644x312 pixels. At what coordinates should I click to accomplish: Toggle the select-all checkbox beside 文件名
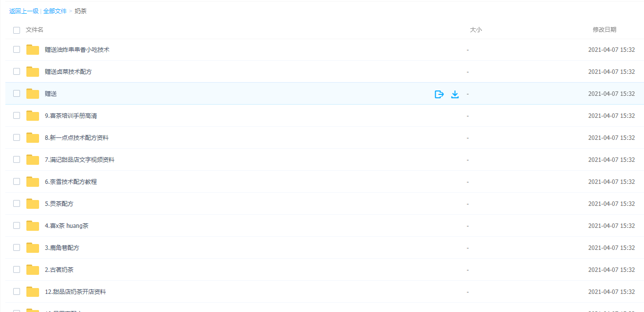click(17, 30)
